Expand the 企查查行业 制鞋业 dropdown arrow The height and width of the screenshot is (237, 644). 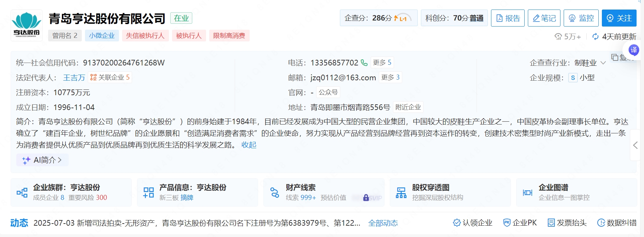pyautogui.click(x=603, y=63)
